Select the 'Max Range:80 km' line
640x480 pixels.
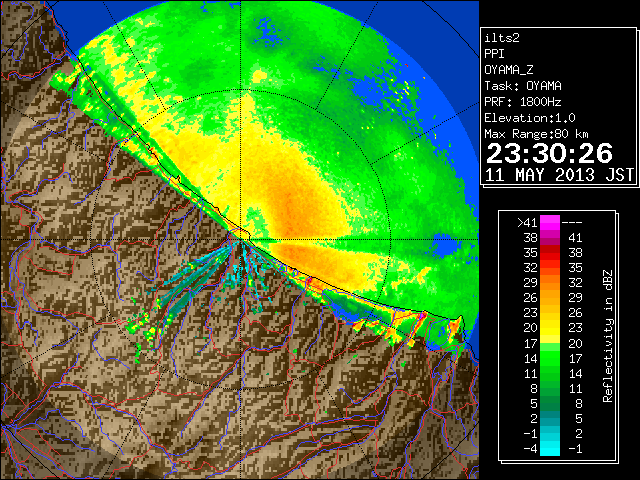click(x=536, y=134)
